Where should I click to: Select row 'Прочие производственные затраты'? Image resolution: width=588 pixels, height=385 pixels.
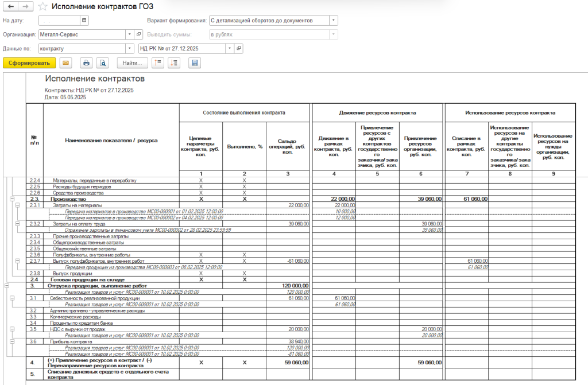[90, 236]
